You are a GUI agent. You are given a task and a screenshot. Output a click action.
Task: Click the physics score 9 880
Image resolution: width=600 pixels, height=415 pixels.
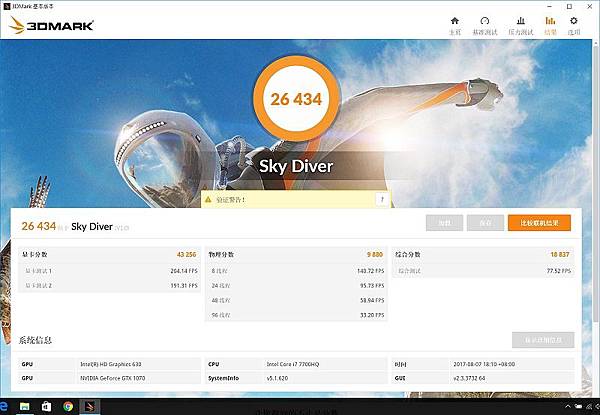point(375,254)
